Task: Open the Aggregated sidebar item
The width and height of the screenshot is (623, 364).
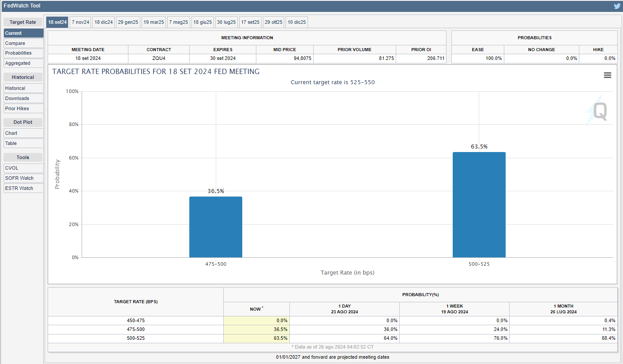Action: [23, 63]
